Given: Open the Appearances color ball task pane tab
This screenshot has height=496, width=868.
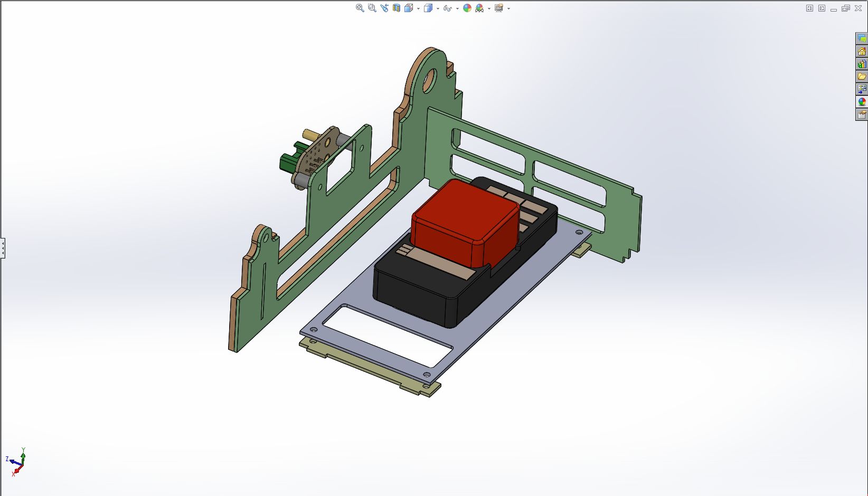Looking at the screenshot, I should pos(862,102).
